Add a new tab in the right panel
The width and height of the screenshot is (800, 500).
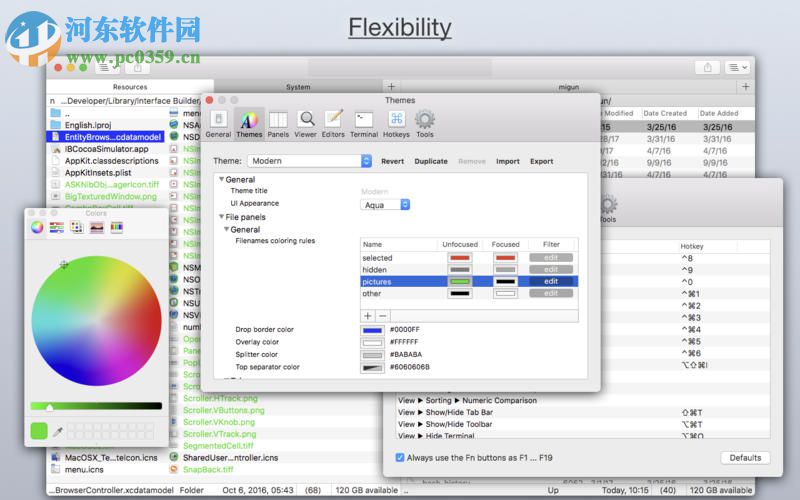[745, 87]
